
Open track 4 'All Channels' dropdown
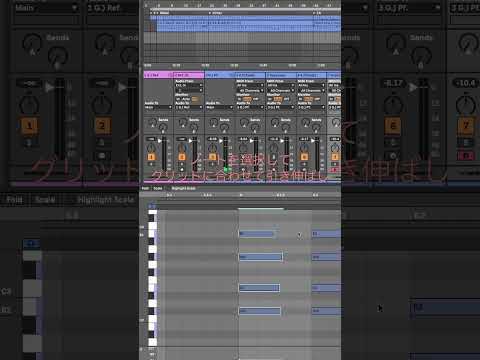tap(250, 90)
